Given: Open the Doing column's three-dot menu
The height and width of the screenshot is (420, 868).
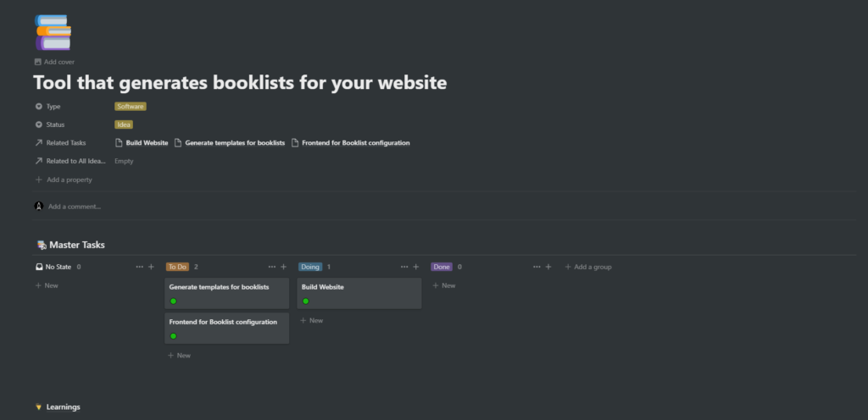Looking at the screenshot, I should tap(404, 267).
